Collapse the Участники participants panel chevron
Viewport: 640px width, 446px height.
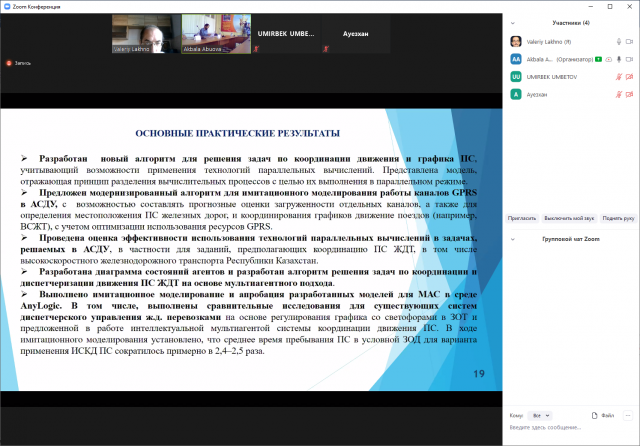tap(513, 23)
